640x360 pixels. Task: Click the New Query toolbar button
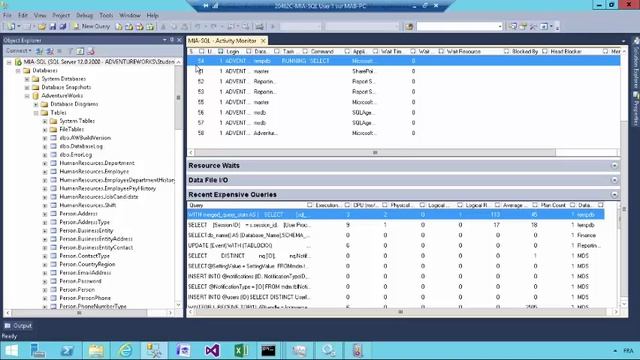(91, 27)
